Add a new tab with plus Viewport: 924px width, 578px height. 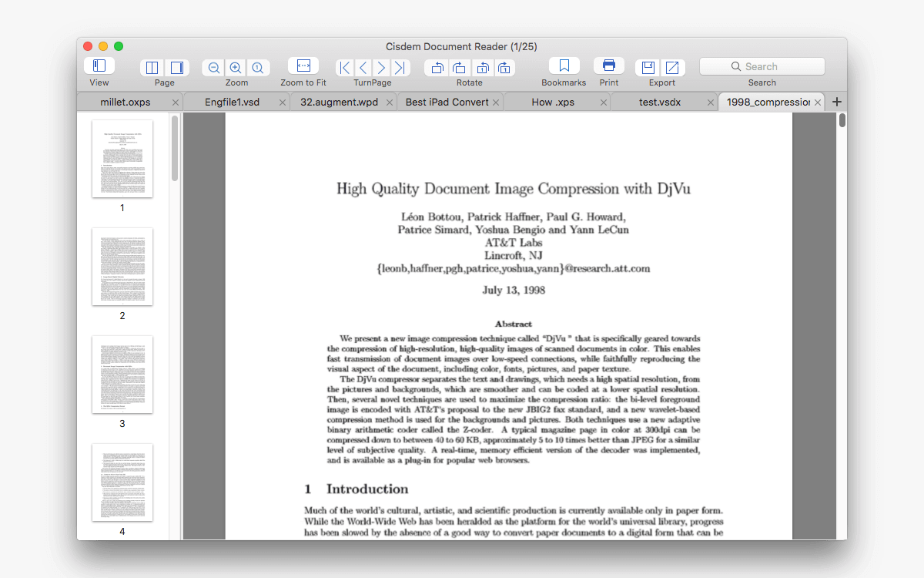point(837,102)
